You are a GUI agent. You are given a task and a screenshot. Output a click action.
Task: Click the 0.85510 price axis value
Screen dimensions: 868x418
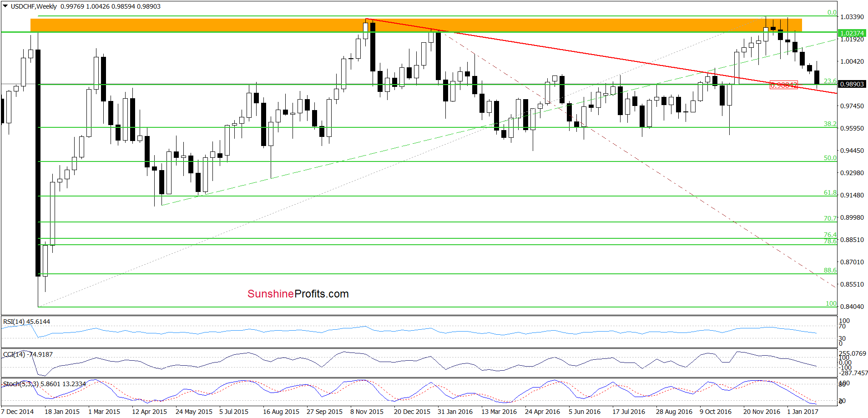click(x=852, y=284)
